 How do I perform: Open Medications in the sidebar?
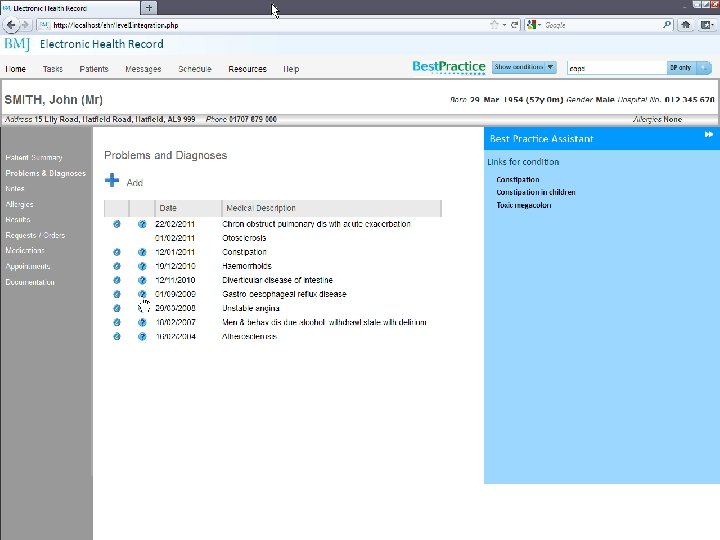(x=25, y=251)
